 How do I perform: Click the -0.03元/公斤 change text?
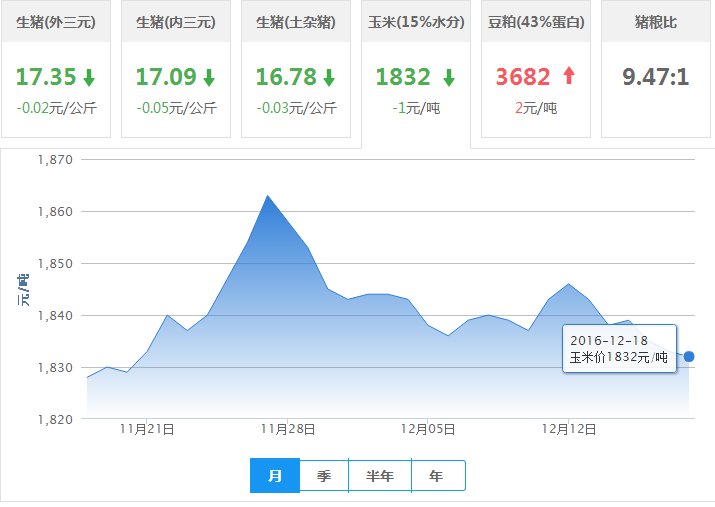[296, 108]
